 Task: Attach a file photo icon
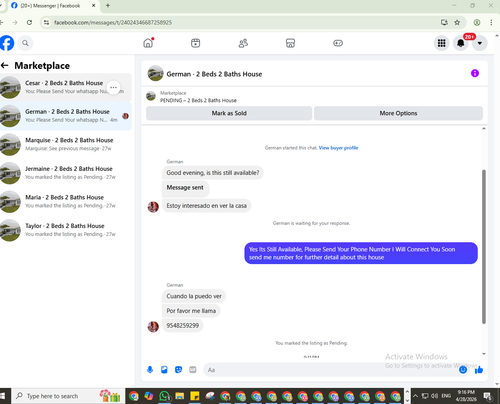(x=164, y=369)
